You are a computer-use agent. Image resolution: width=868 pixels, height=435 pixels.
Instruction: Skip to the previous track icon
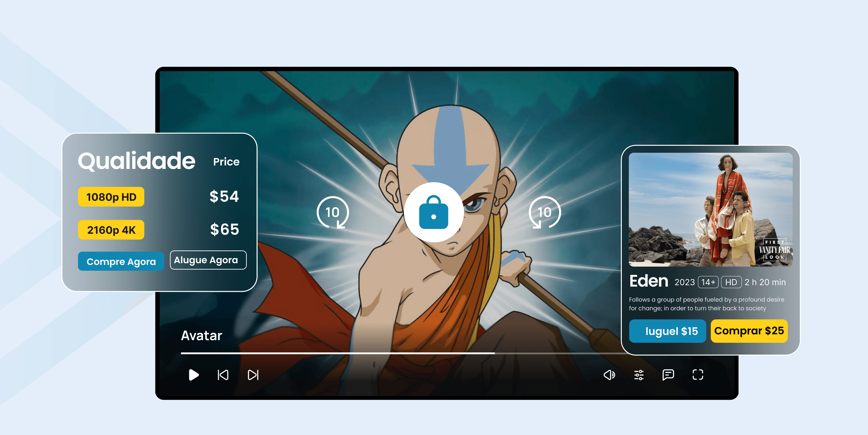pyautogui.click(x=223, y=375)
